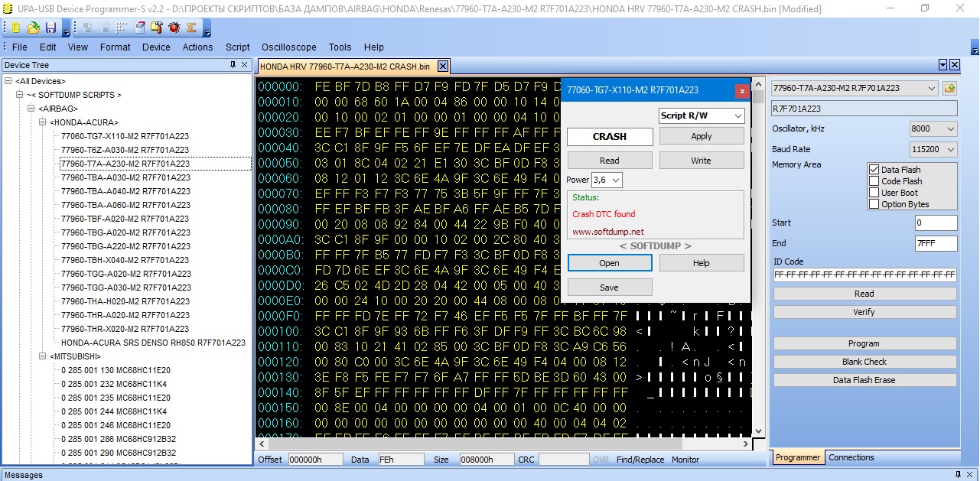The width and height of the screenshot is (980, 481).
Task: Click the open file folder icon
Action: [34, 28]
